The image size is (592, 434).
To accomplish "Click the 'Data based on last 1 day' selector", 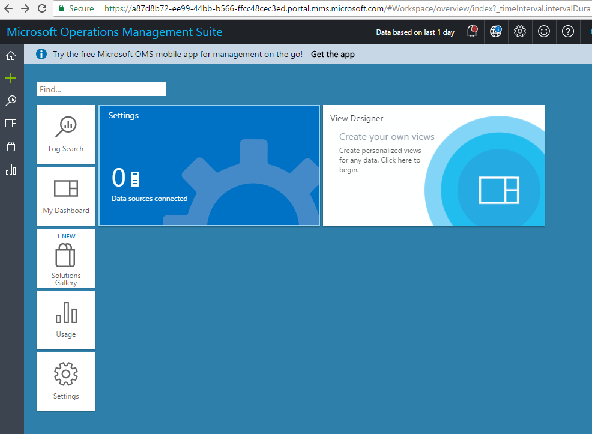I will click(415, 32).
